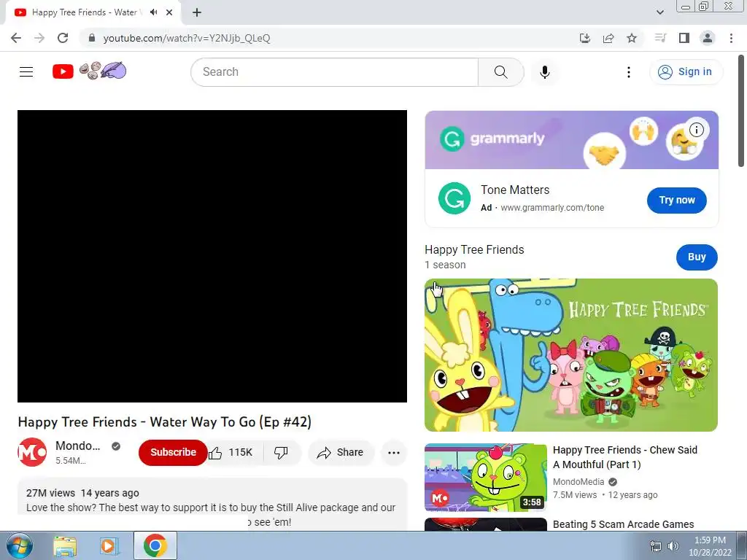Click the browser address bar URL
This screenshot has width=747, height=560.
(x=187, y=38)
